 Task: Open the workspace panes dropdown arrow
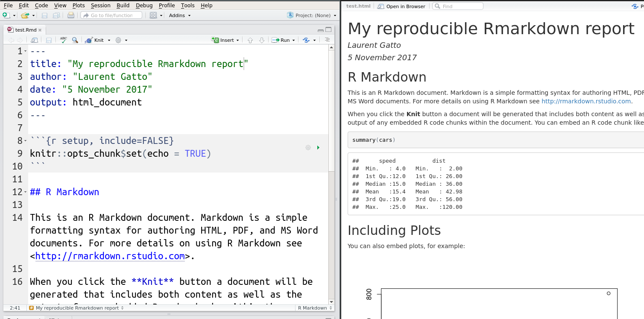[161, 15]
